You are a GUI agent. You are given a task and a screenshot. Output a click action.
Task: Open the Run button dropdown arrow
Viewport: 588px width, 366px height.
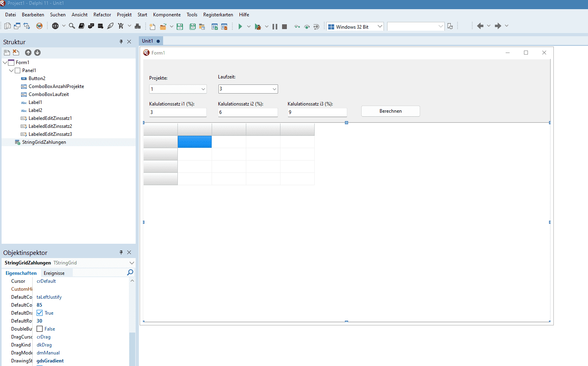pyautogui.click(x=249, y=27)
